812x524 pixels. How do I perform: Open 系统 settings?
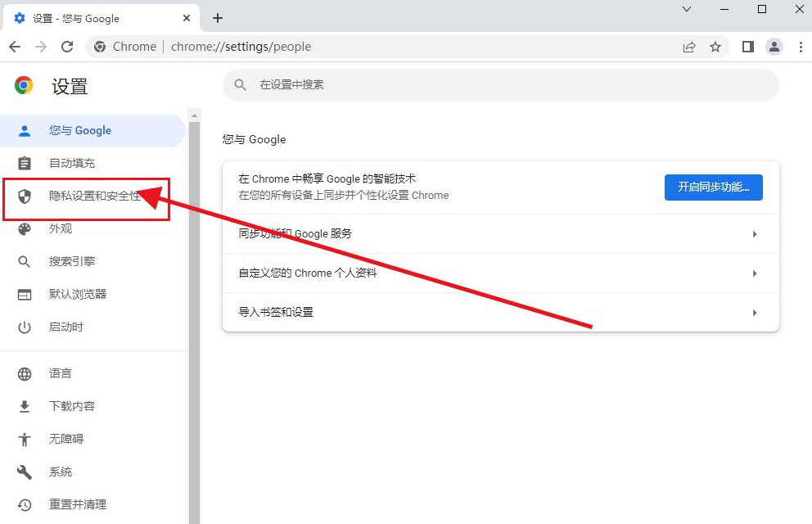[93, 472]
